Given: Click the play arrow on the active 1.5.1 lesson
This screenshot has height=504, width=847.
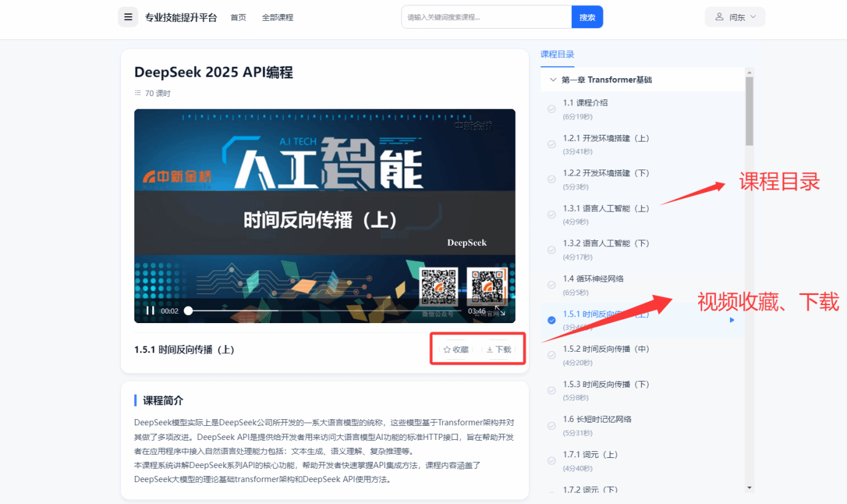Looking at the screenshot, I should (732, 320).
